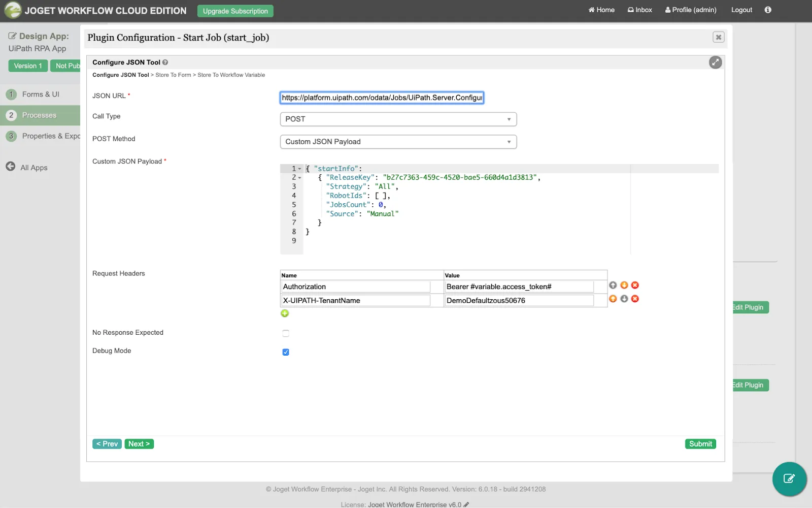Focus the JSON URL input field
This screenshot has height=508, width=812.
pyautogui.click(x=382, y=98)
